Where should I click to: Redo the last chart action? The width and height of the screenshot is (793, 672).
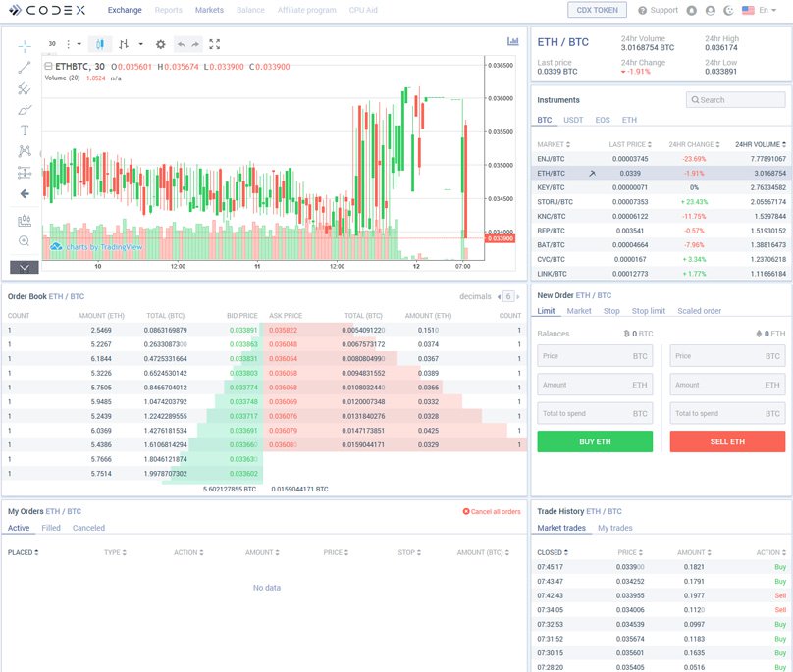pyautogui.click(x=194, y=44)
